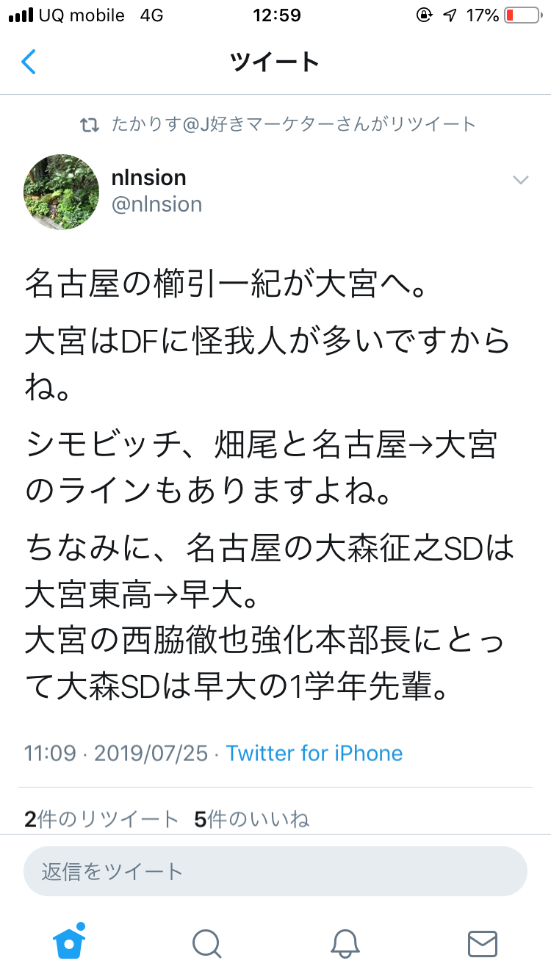Screen dimensions: 551x980
Task: Tap the @nlnsion handle
Action: 156,204
